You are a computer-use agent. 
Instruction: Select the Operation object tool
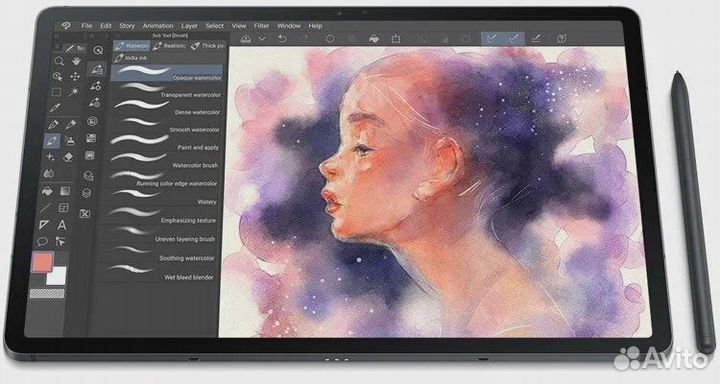tap(58, 76)
